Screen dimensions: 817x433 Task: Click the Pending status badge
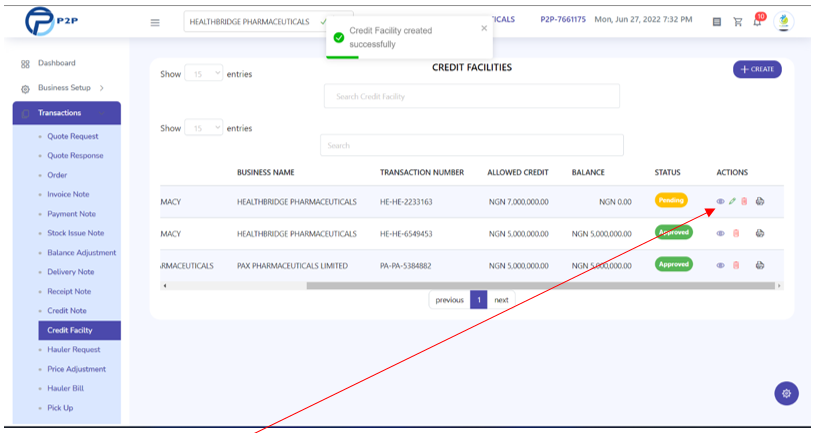(x=671, y=201)
